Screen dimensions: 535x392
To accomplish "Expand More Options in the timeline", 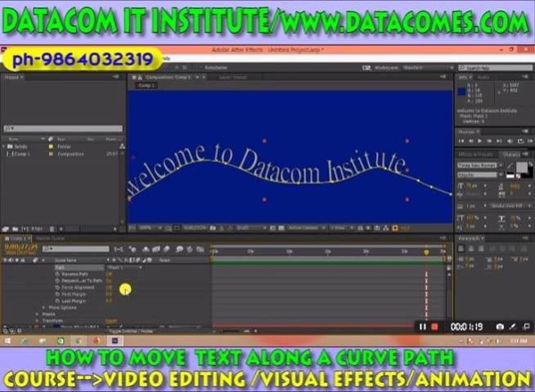I will coord(43,308).
